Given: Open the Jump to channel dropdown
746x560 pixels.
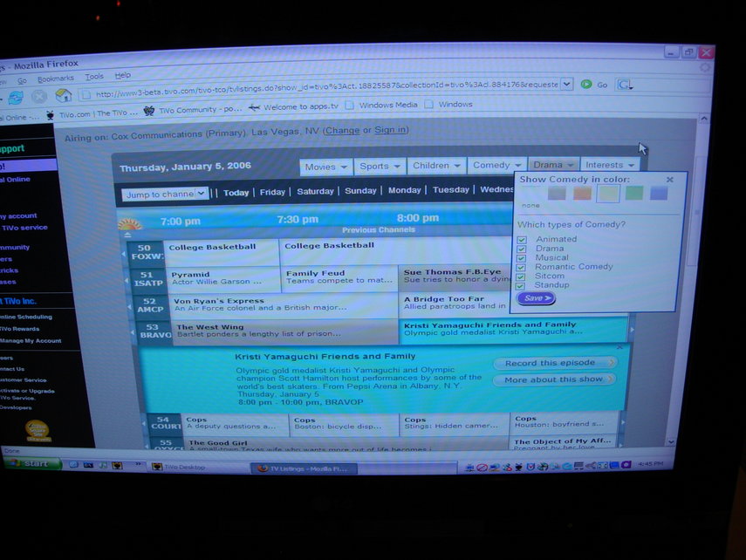Looking at the screenshot, I should click(165, 195).
